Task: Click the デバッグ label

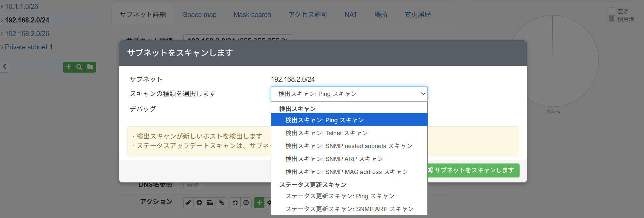Action: pyautogui.click(x=143, y=109)
